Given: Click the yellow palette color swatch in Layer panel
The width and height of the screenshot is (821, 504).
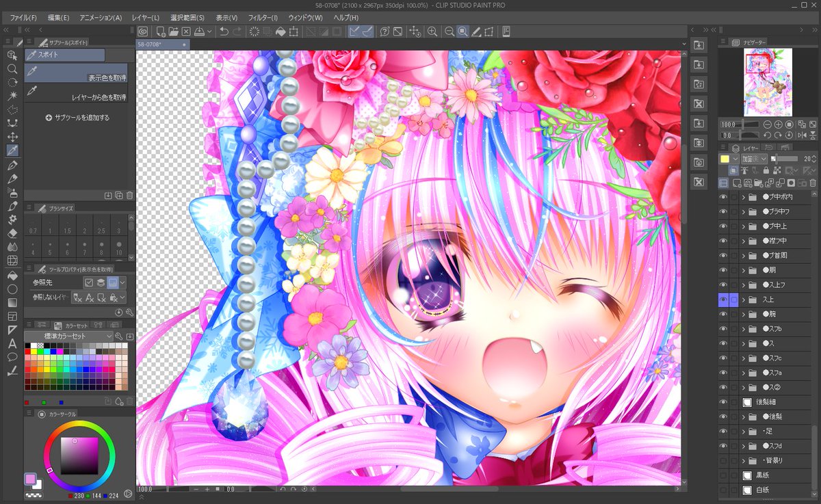Looking at the screenshot, I should 725,159.
